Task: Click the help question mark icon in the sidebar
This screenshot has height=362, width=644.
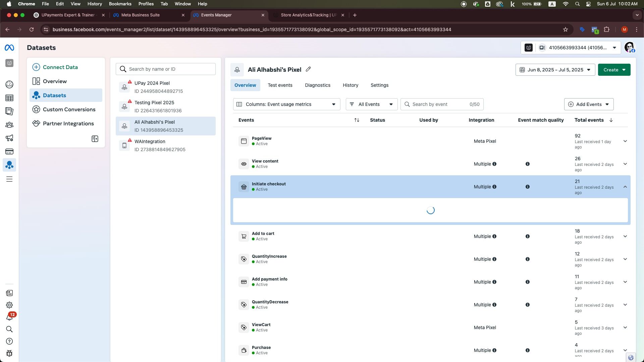Action: click(9, 341)
